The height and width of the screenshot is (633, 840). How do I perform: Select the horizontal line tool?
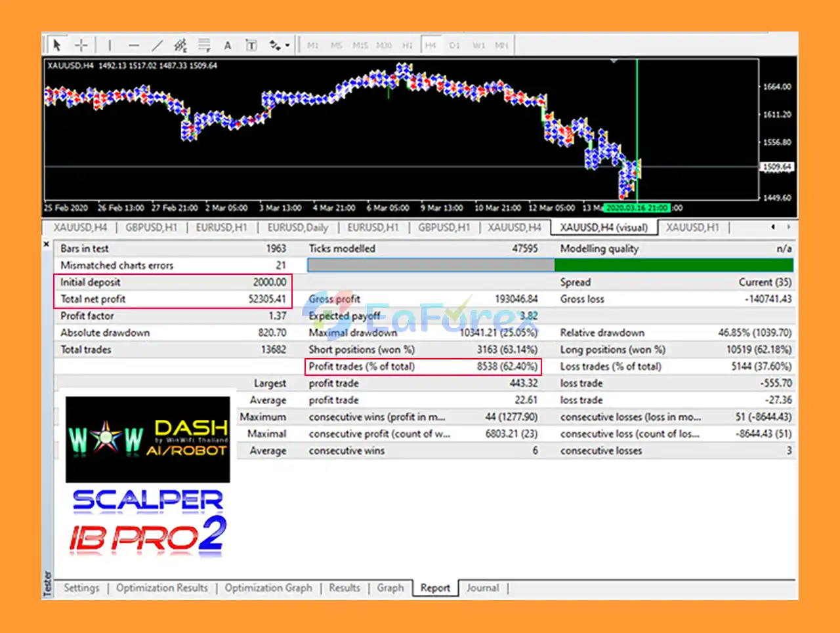(x=134, y=45)
